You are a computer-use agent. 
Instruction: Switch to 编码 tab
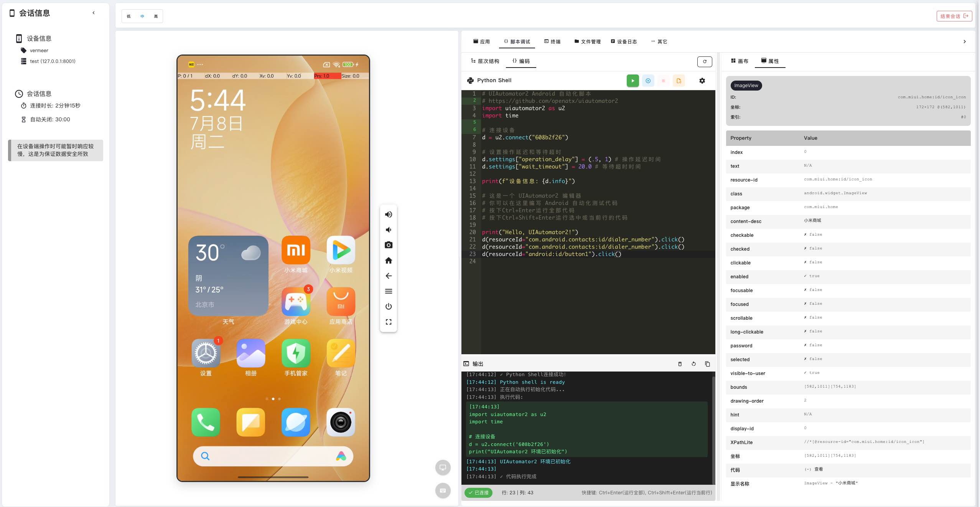(521, 61)
